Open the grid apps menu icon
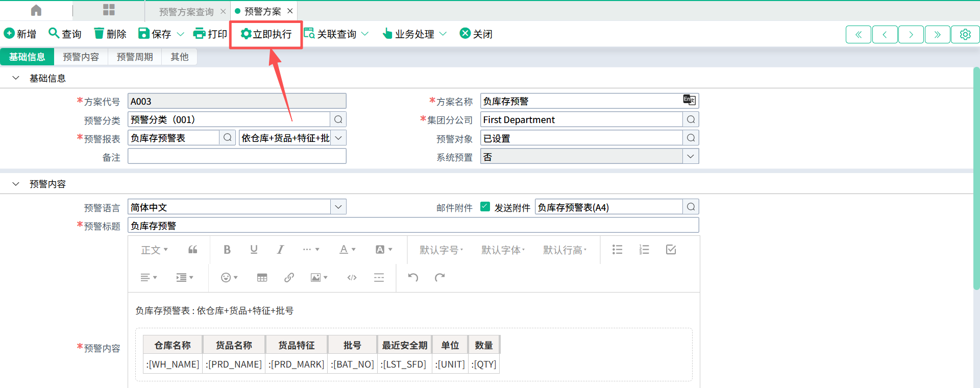Viewport: 980px width, 388px height. pos(109,11)
